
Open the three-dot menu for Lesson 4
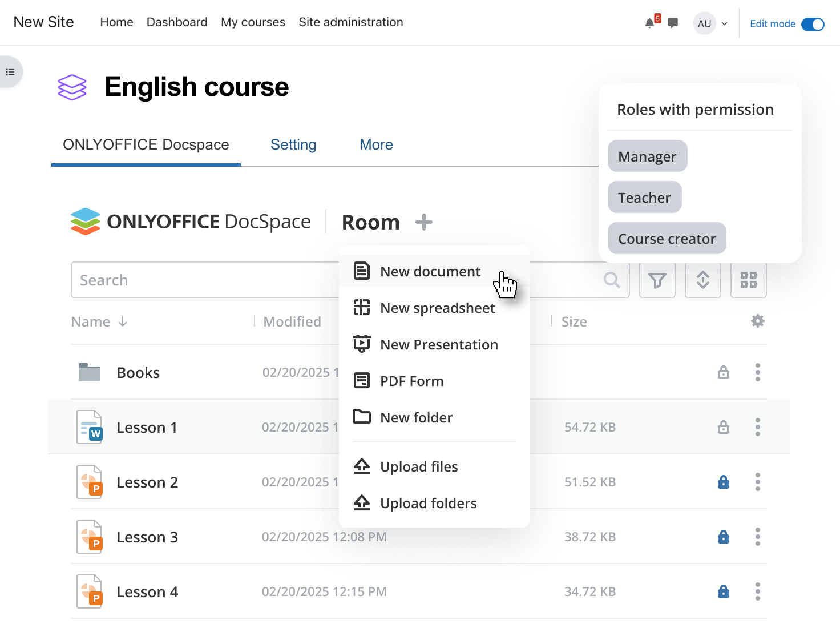(758, 591)
